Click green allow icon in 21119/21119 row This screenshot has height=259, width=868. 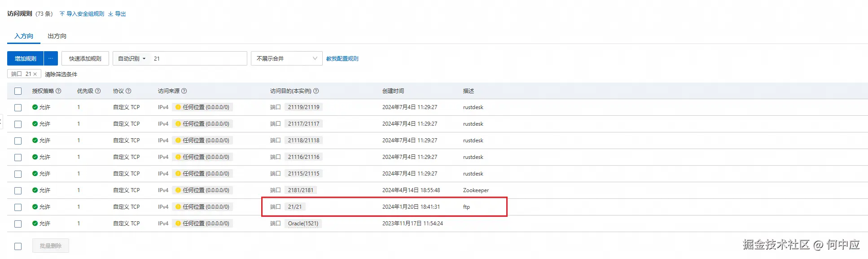[x=35, y=107]
